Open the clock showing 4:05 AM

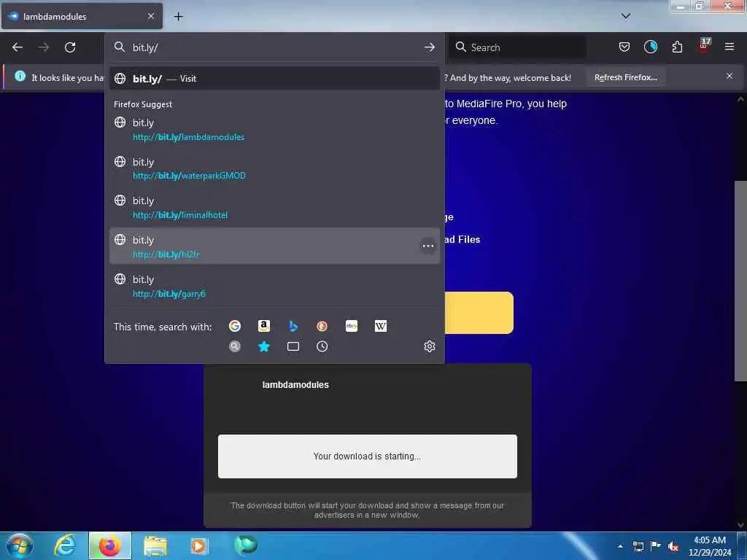click(709, 546)
